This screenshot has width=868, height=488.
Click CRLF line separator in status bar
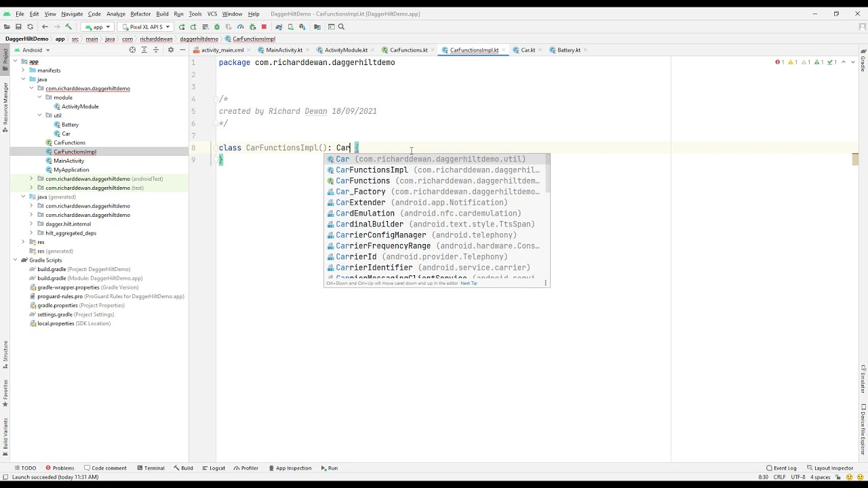779,477
